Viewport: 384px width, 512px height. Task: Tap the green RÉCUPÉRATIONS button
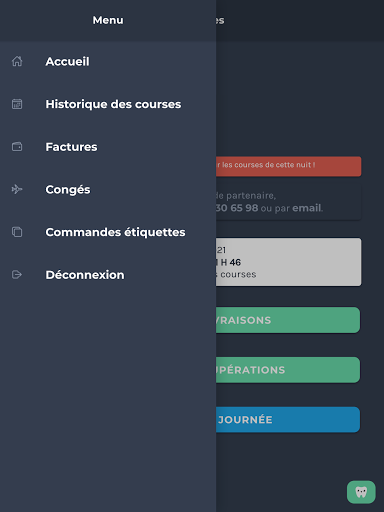tap(288, 370)
